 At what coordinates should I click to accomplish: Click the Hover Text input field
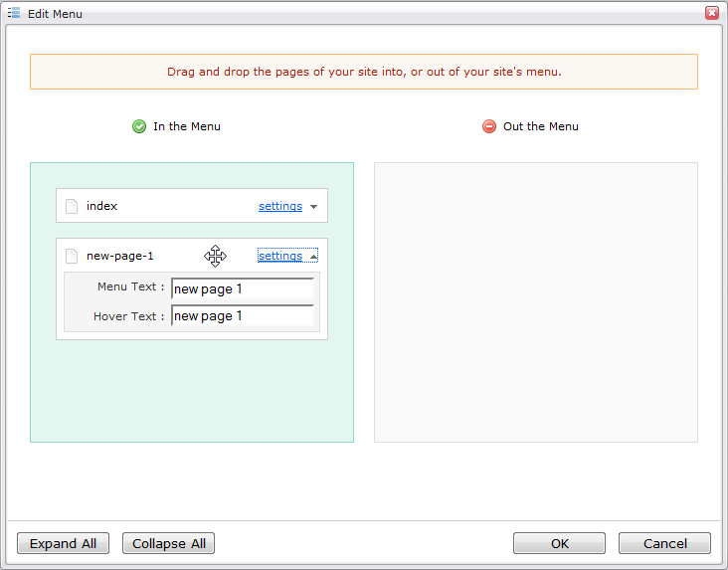tap(243, 316)
